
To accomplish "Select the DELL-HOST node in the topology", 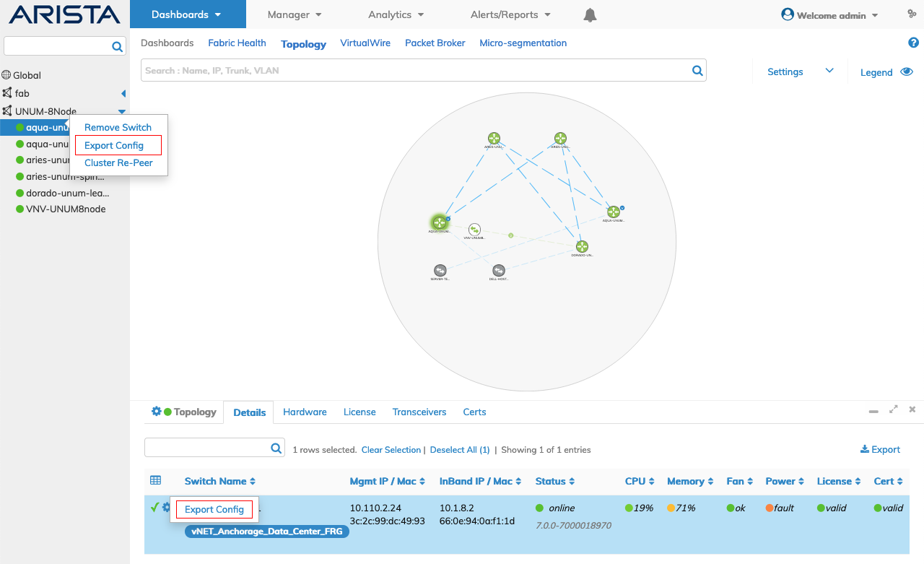I will tap(498, 270).
